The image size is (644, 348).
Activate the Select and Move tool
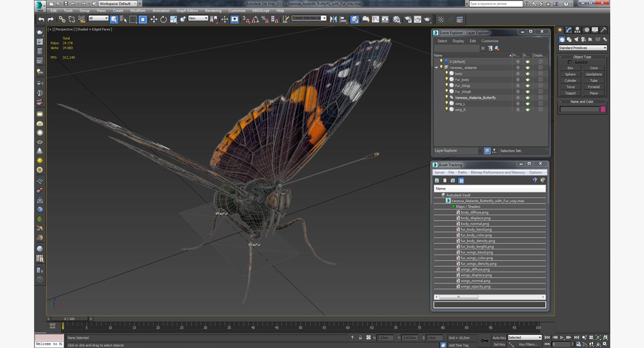coord(154,19)
